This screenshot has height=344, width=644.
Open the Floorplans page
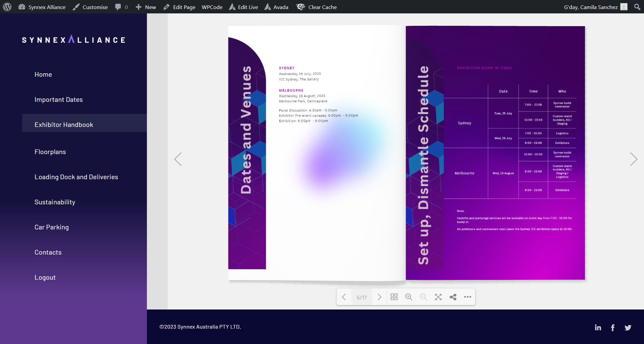50,152
